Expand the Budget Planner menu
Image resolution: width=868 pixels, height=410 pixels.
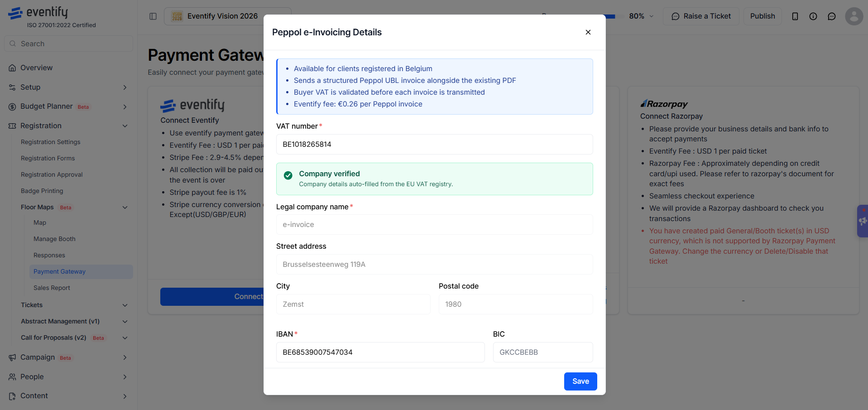pos(69,107)
